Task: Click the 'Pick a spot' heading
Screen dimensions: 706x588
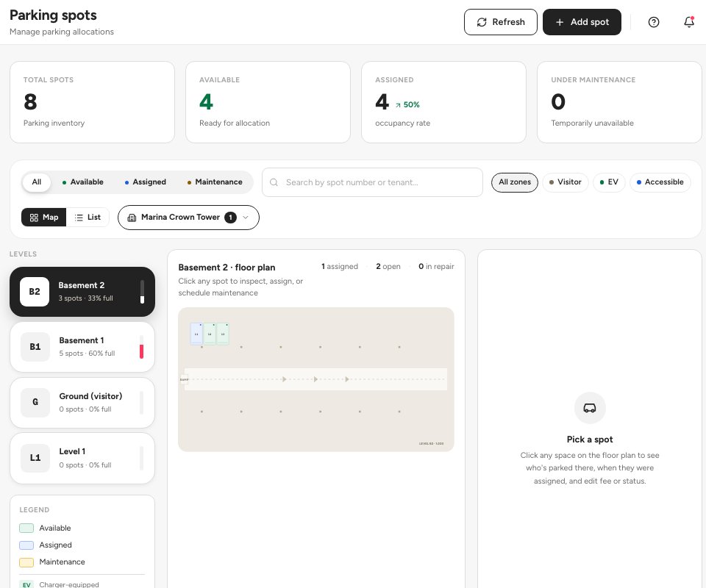Action: coord(589,440)
